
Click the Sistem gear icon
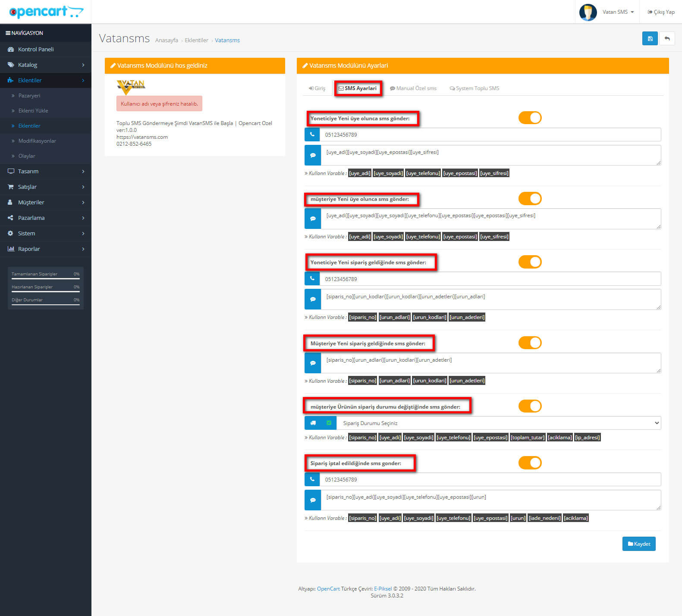pos(10,233)
